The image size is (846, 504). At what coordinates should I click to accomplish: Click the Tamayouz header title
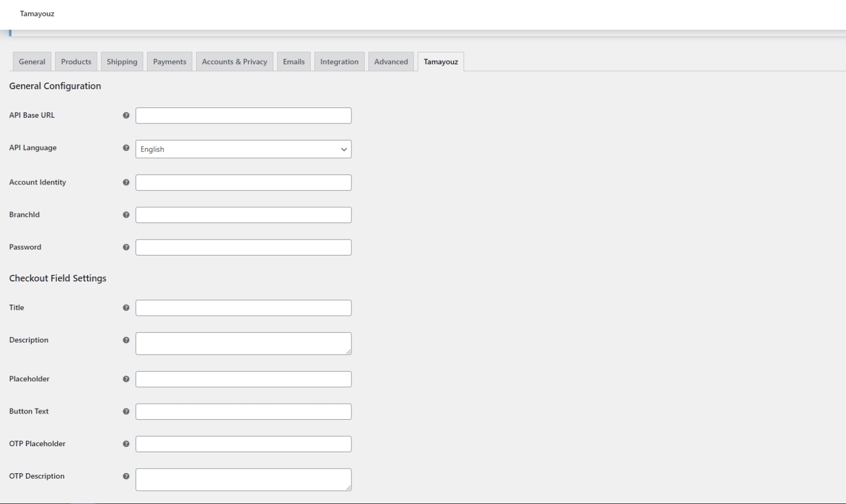pos(37,14)
